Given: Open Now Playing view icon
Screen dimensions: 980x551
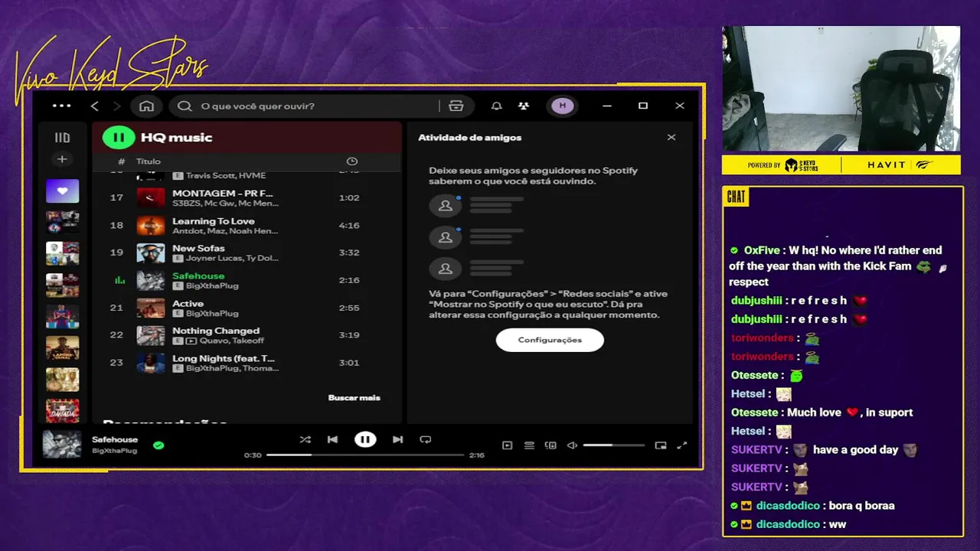Looking at the screenshot, I should (507, 445).
